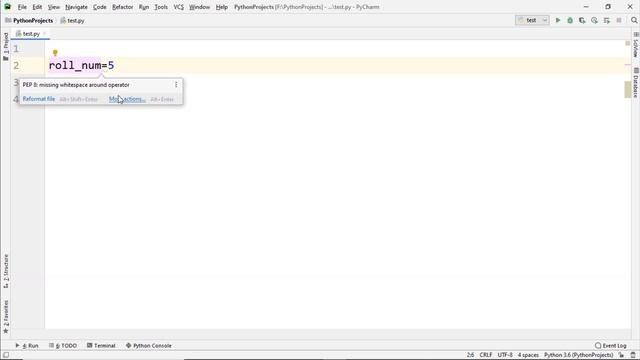The width and height of the screenshot is (640, 360).
Task: Open the tooltip's three-dot options menu
Action: (176, 84)
